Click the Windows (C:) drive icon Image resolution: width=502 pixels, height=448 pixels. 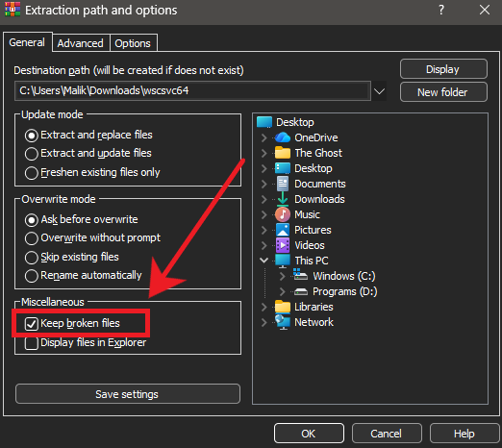coord(300,275)
